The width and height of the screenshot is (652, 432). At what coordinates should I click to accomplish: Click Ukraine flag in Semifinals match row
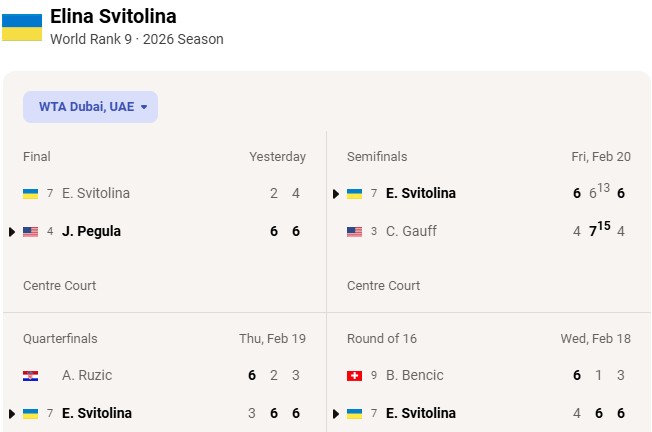coord(354,193)
